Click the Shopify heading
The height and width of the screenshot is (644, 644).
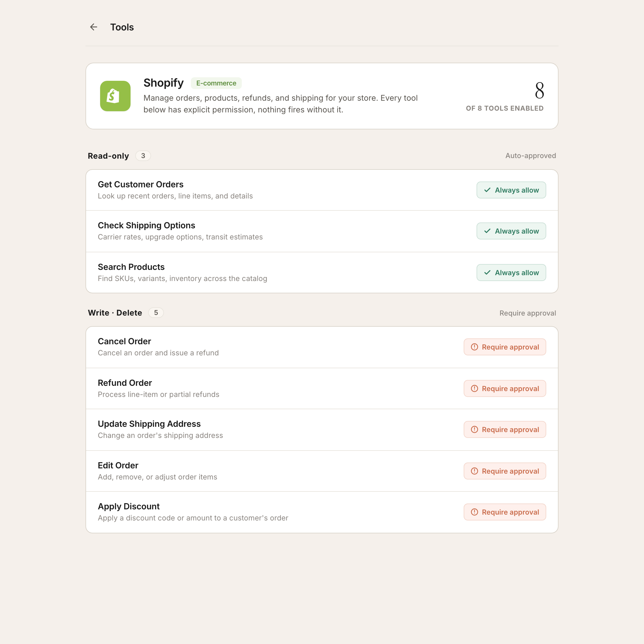pyautogui.click(x=163, y=83)
